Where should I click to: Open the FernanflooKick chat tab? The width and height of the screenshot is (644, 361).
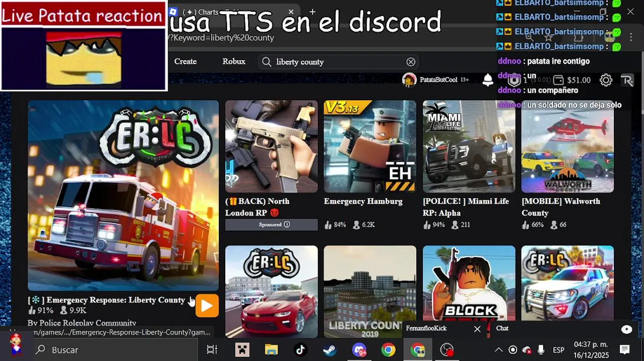tap(426, 328)
